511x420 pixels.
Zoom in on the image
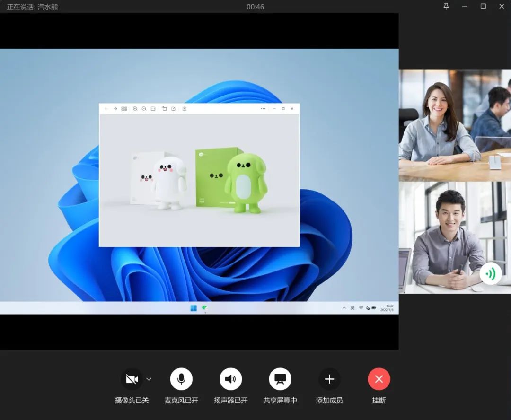(x=135, y=108)
